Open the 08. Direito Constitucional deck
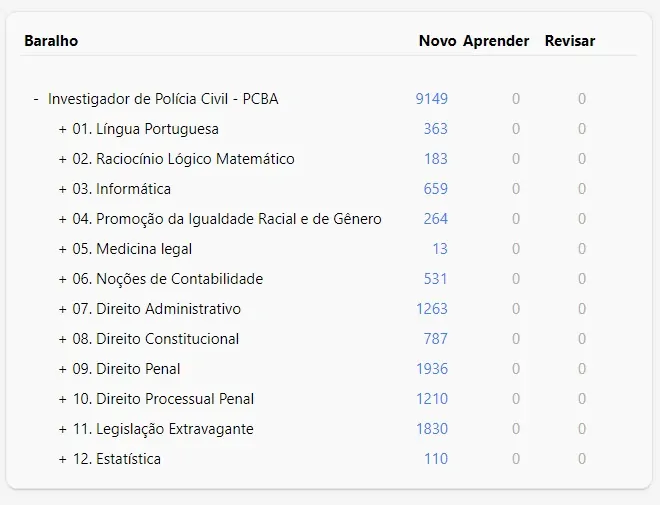The width and height of the screenshot is (660, 505). [156, 339]
